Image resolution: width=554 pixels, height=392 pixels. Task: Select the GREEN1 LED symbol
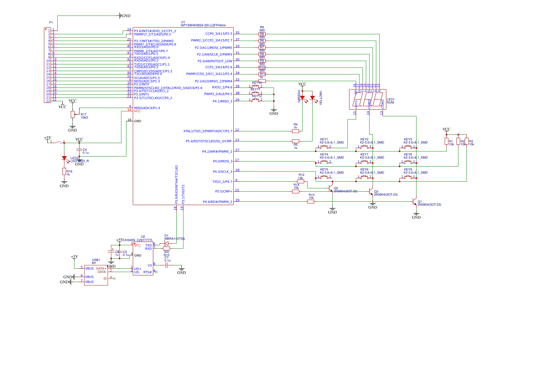coord(302,98)
